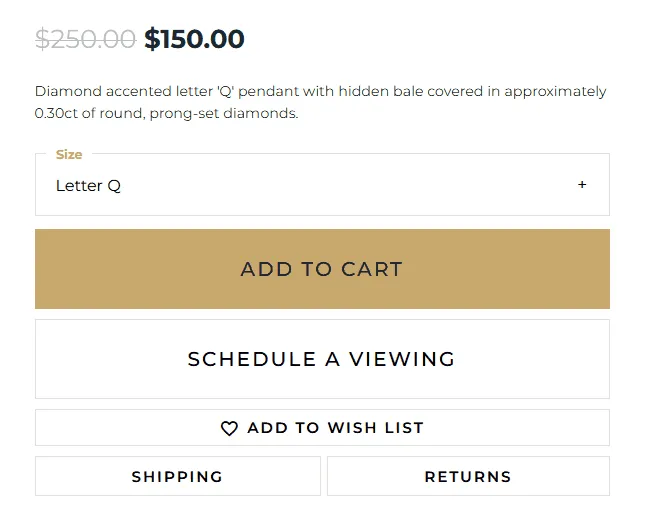Click the word Shipping
650x532 pixels.
point(178,477)
